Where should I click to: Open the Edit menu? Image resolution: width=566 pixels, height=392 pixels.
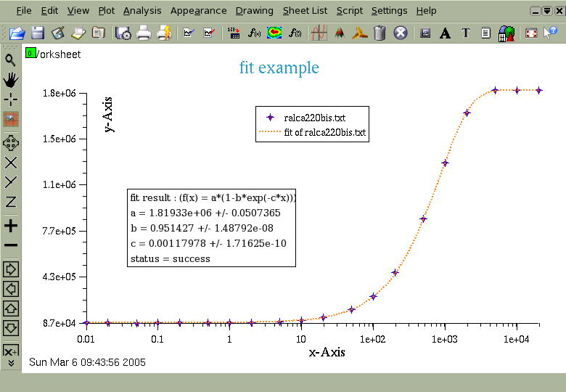(x=49, y=11)
